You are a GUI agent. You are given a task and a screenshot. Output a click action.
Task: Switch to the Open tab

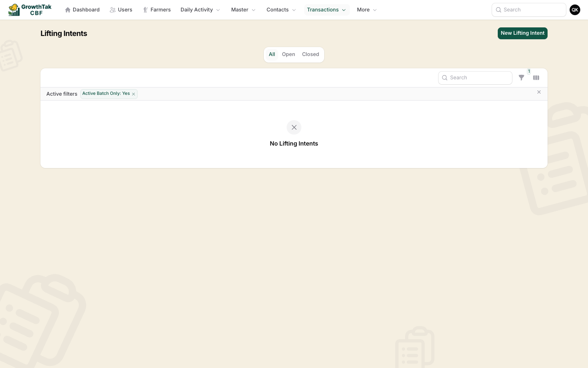tap(289, 54)
